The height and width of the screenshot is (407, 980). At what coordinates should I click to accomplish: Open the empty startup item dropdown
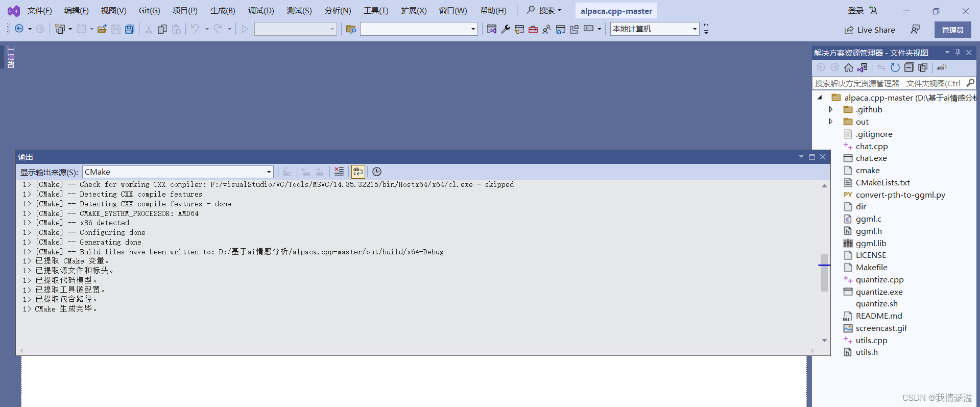point(419,29)
